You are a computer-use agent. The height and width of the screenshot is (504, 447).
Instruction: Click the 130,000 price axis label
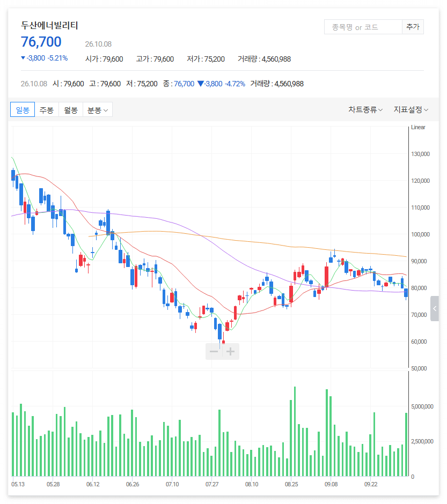pyautogui.click(x=420, y=154)
